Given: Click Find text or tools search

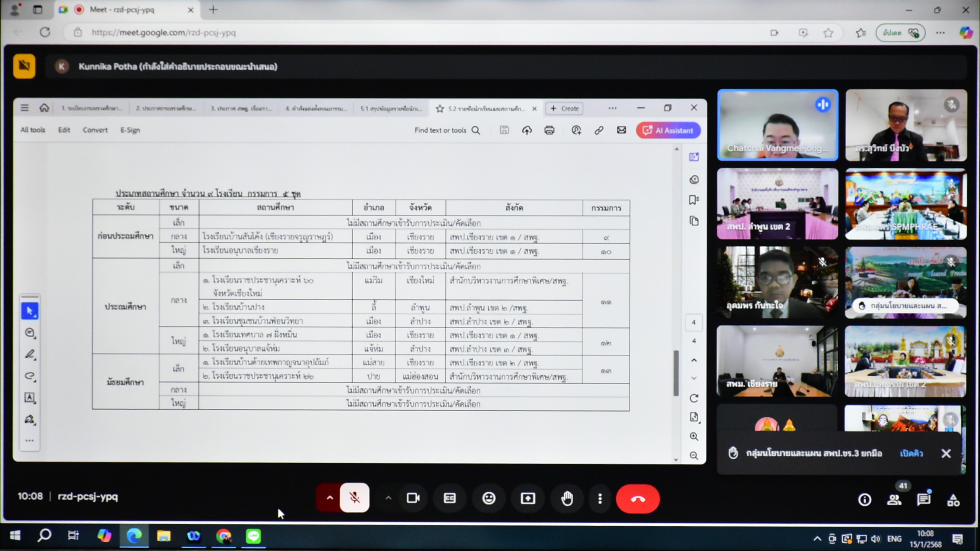Looking at the screenshot, I should (x=447, y=130).
